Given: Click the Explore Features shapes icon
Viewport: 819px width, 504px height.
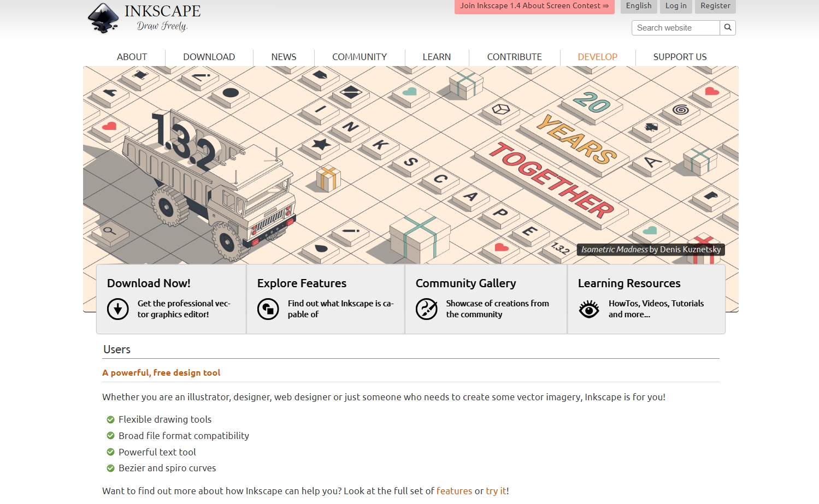Looking at the screenshot, I should point(268,309).
